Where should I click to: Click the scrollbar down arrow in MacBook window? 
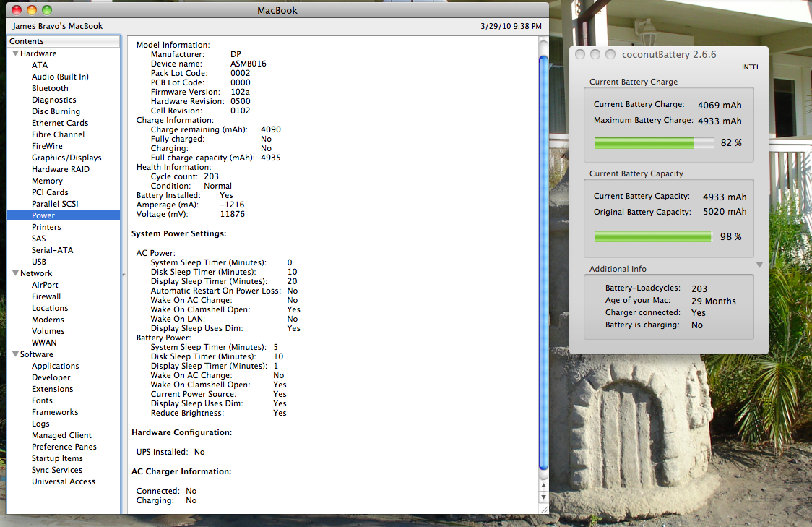[x=543, y=497]
